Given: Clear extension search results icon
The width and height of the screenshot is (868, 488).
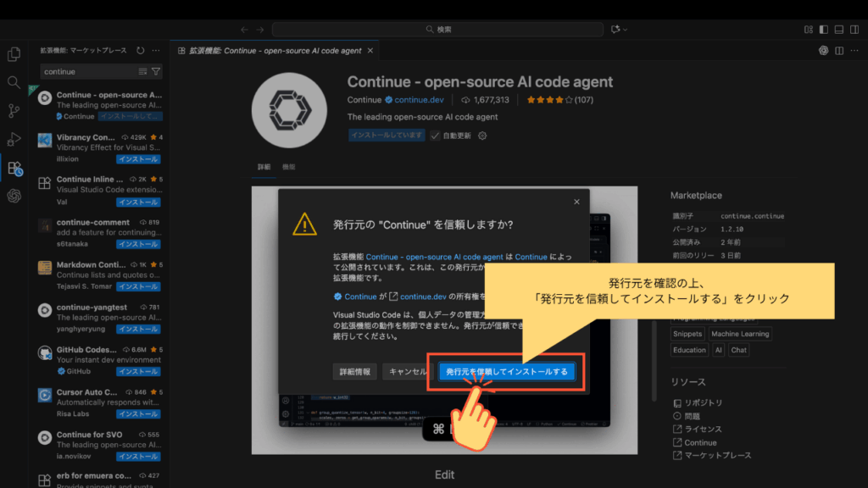Looking at the screenshot, I should pyautogui.click(x=142, y=72).
